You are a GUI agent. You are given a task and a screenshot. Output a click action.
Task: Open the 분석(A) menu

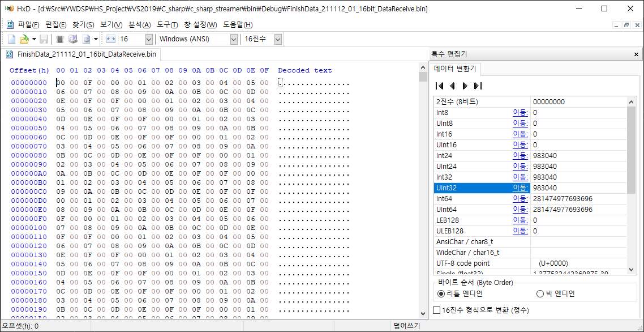pos(140,25)
